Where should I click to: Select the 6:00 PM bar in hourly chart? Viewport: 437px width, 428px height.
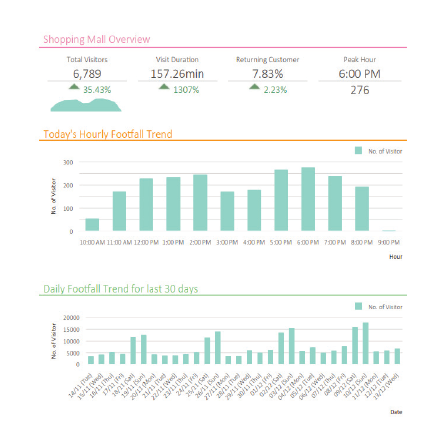[x=308, y=199]
